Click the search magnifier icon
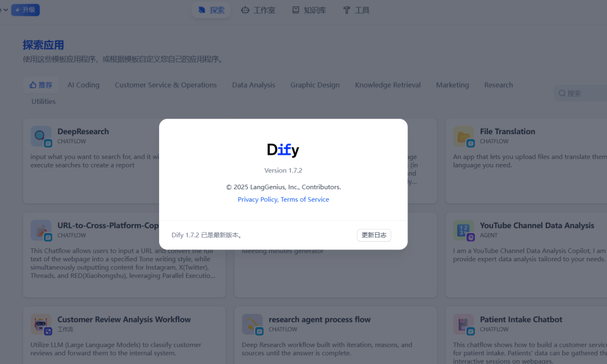 coord(562,93)
